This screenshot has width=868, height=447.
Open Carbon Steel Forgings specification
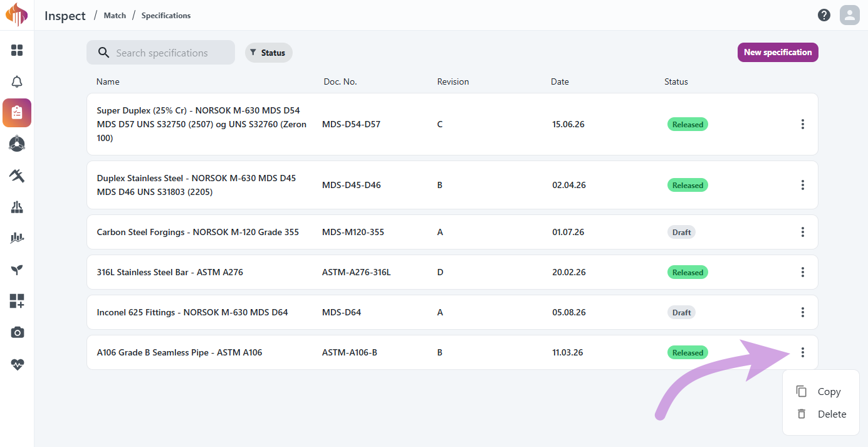[452, 232]
